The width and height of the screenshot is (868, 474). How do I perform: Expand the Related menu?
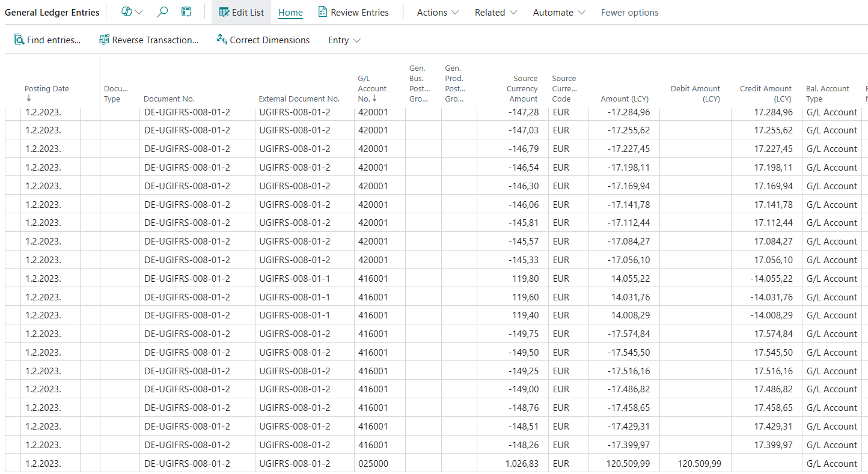[x=495, y=12]
